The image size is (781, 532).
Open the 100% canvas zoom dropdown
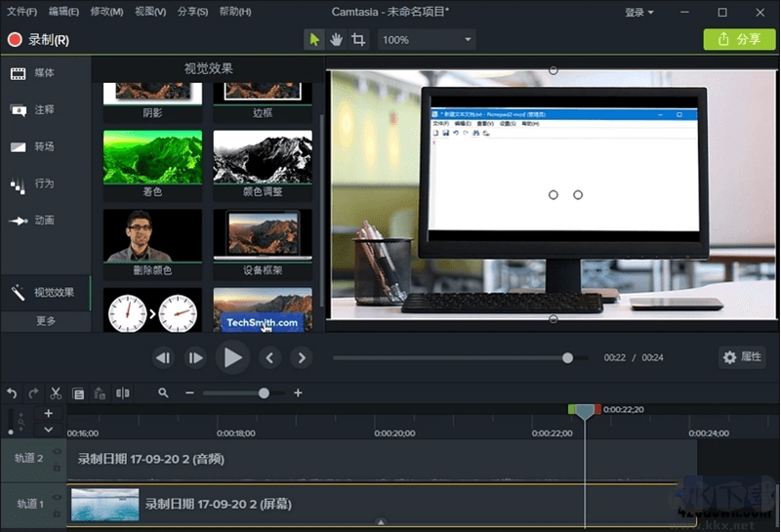click(x=427, y=40)
